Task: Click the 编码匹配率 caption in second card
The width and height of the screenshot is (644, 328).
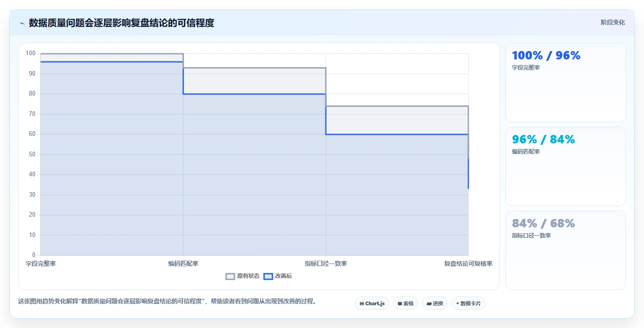Action: [x=526, y=151]
